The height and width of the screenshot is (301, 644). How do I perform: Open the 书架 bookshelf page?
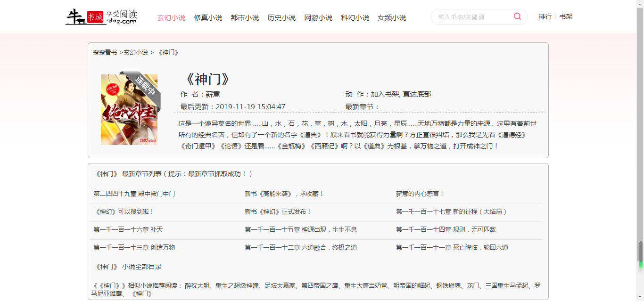pos(566,16)
